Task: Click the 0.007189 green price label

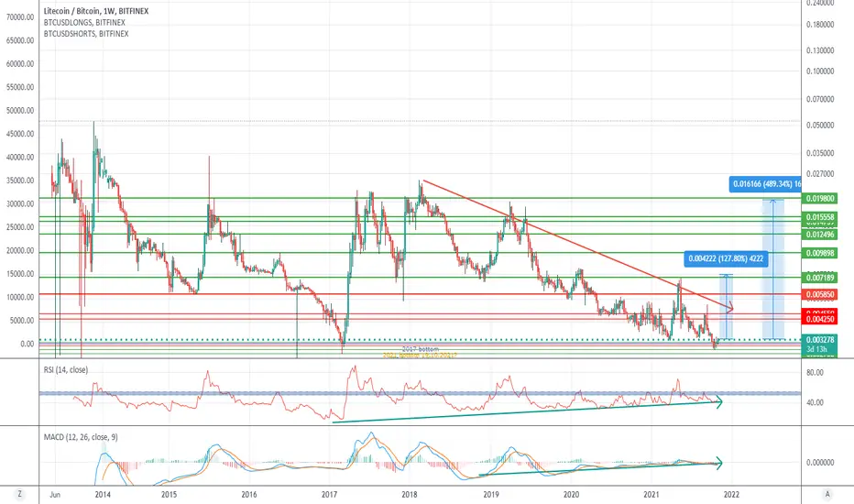Action: 820,278
